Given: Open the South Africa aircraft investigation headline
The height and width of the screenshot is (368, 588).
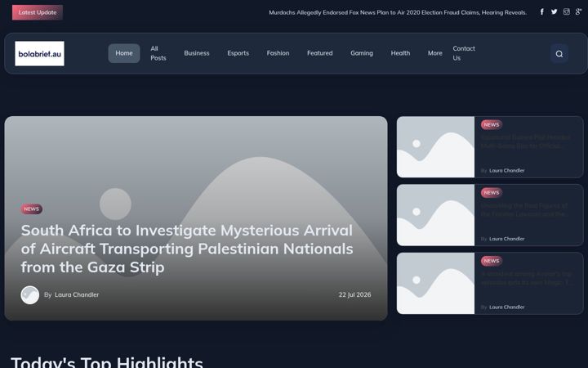Looking at the screenshot, I should pos(187,249).
